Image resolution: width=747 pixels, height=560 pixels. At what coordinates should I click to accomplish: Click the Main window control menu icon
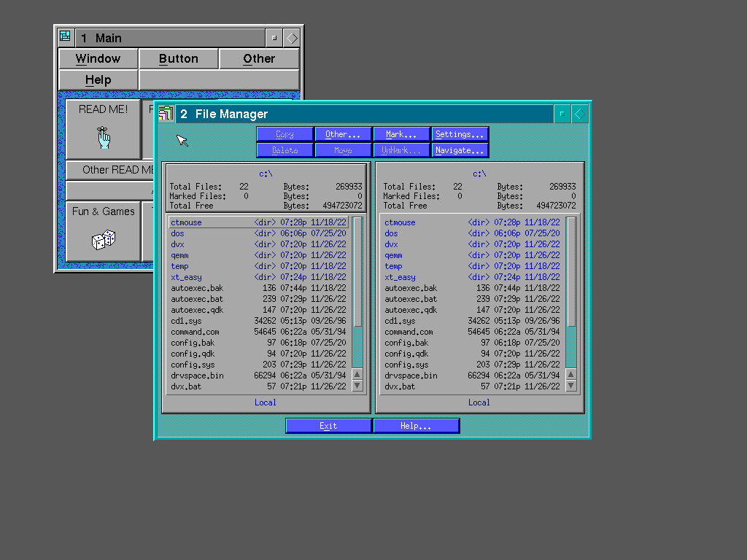pos(65,36)
